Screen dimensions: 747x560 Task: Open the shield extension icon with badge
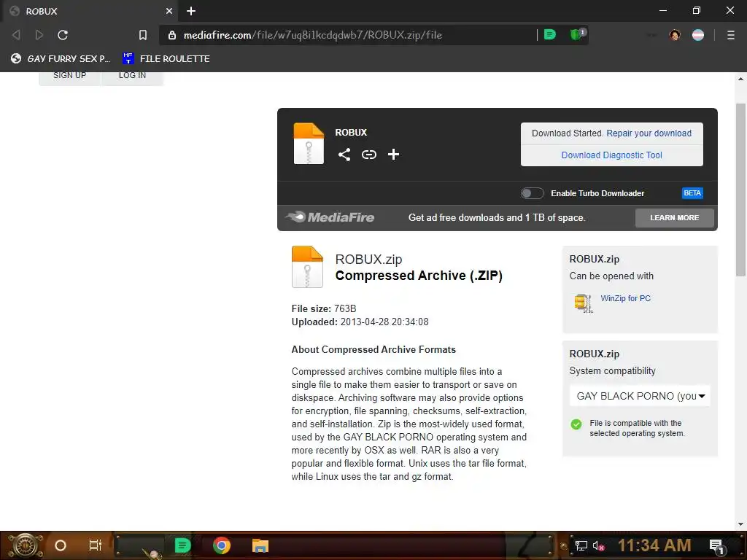click(578, 34)
